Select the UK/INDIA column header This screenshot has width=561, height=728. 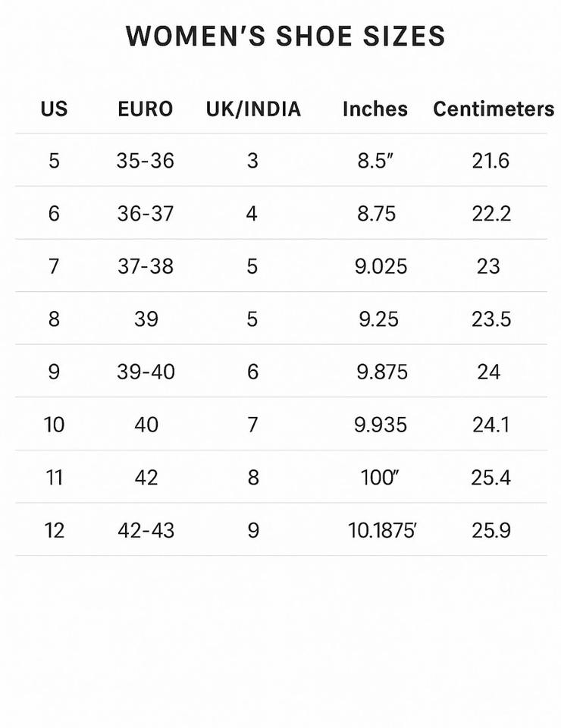pos(253,109)
